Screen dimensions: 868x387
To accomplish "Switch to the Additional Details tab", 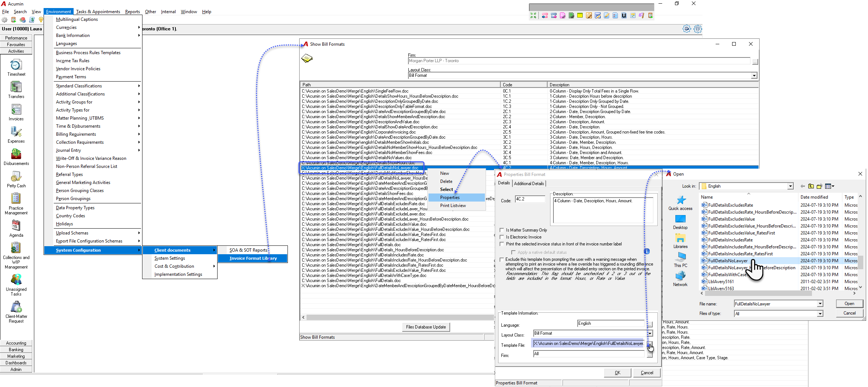I will pyautogui.click(x=529, y=184).
